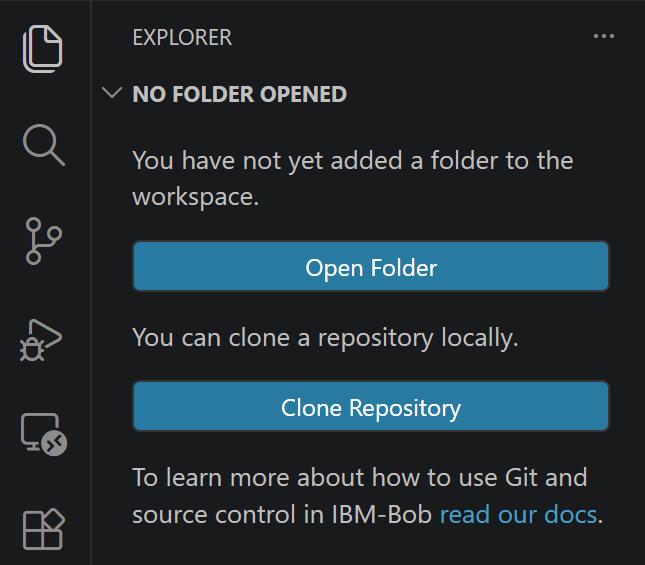
Task: Click the 'You have not yet added a folder' text
Action: pos(353,178)
